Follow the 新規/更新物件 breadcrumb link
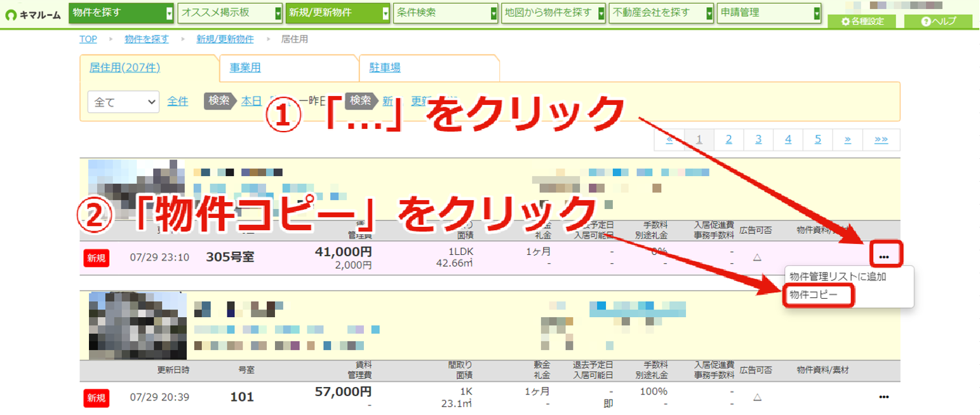Screen dimensions: 980x415 pyautogui.click(x=225, y=39)
